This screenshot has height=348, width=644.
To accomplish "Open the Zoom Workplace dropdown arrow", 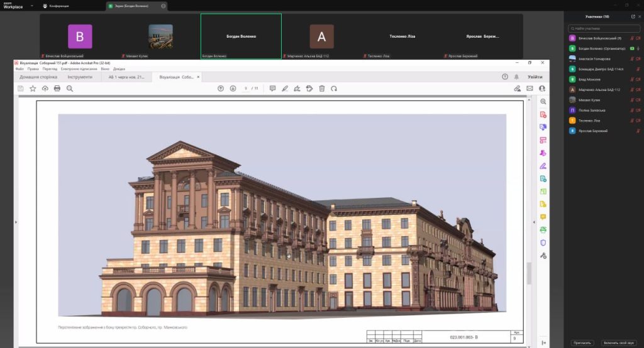I will pyautogui.click(x=32, y=6).
